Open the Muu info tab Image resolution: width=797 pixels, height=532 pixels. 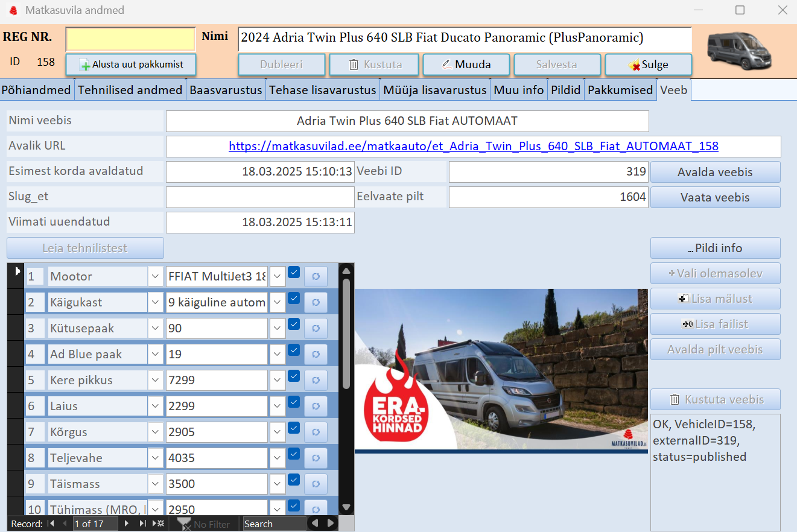pos(519,90)
